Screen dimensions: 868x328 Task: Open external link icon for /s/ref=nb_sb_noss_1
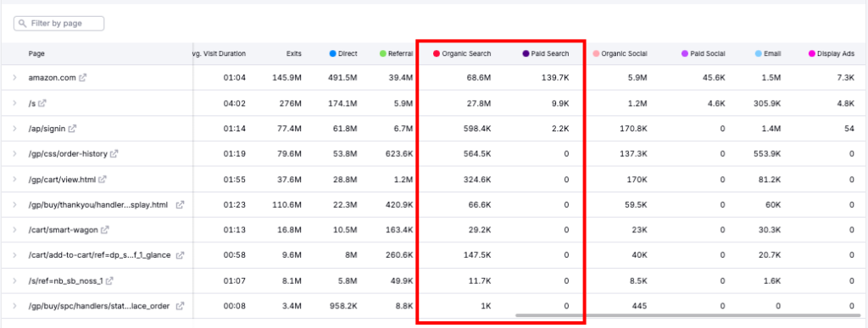(x=109, y=281)
